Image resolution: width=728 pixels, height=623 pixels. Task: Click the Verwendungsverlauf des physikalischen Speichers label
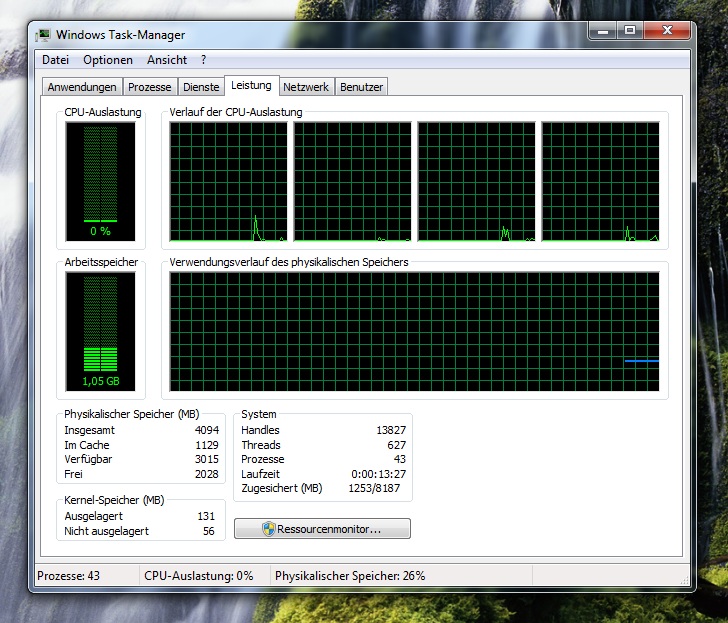pyautogui.click(x=289, y=262)
